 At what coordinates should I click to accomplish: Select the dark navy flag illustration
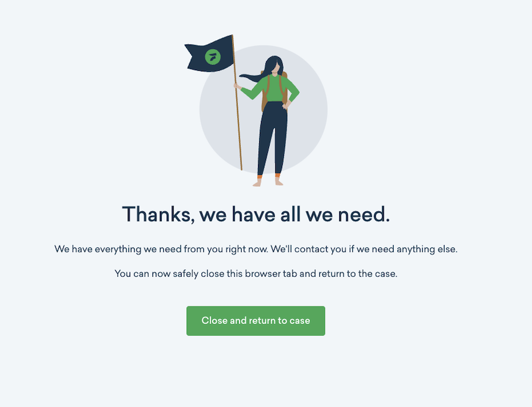coord(210,54)
